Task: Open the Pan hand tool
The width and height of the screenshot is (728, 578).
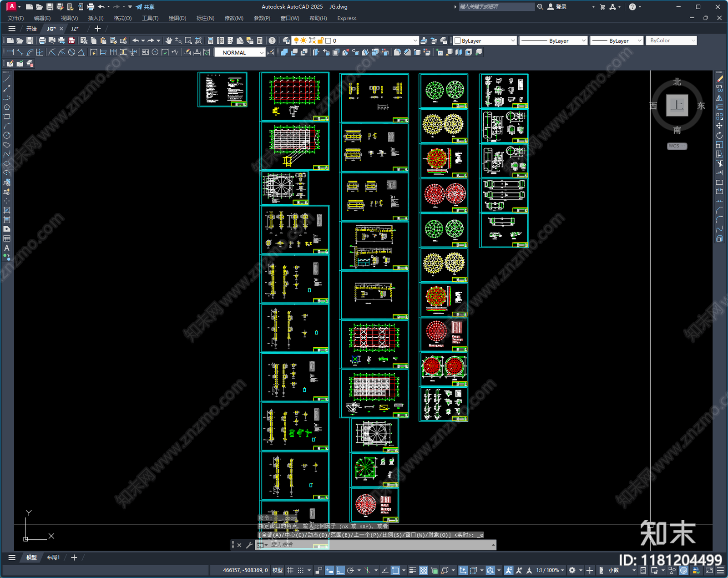Action: tap(169, 41)
